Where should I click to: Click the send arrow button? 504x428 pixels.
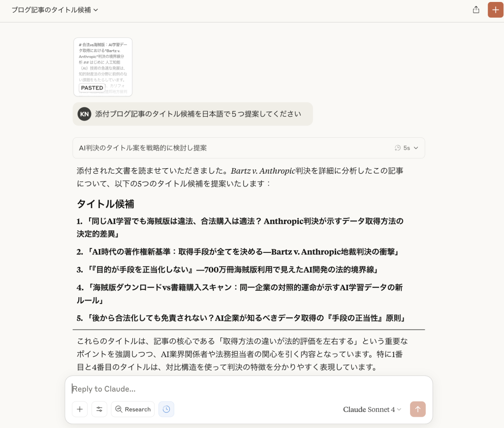tap(417, 409)
